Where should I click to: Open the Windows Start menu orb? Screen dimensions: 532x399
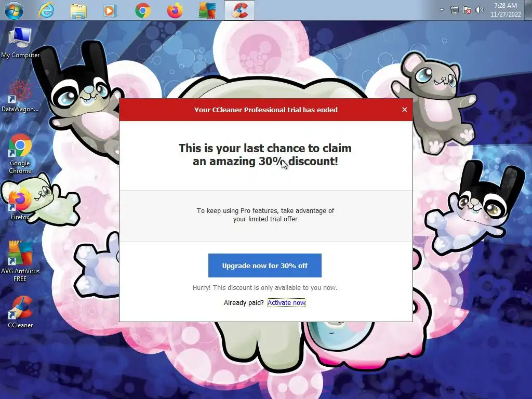[14, 10]
